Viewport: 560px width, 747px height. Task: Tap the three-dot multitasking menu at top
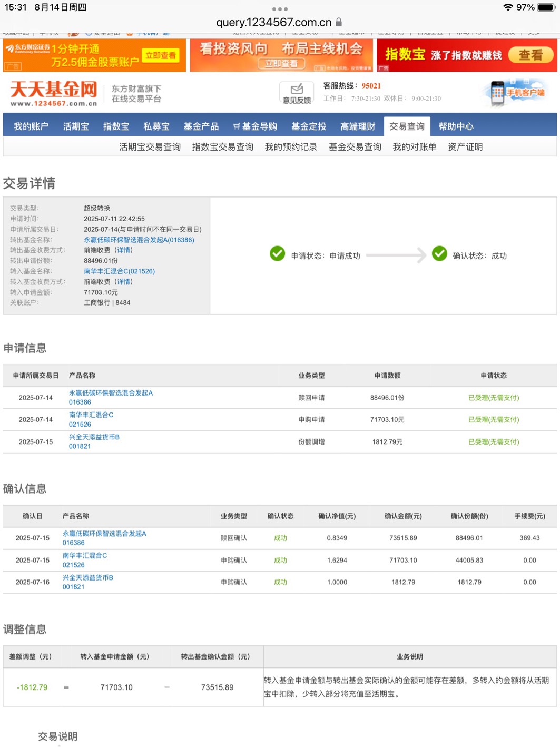click(x=280, y=9)
